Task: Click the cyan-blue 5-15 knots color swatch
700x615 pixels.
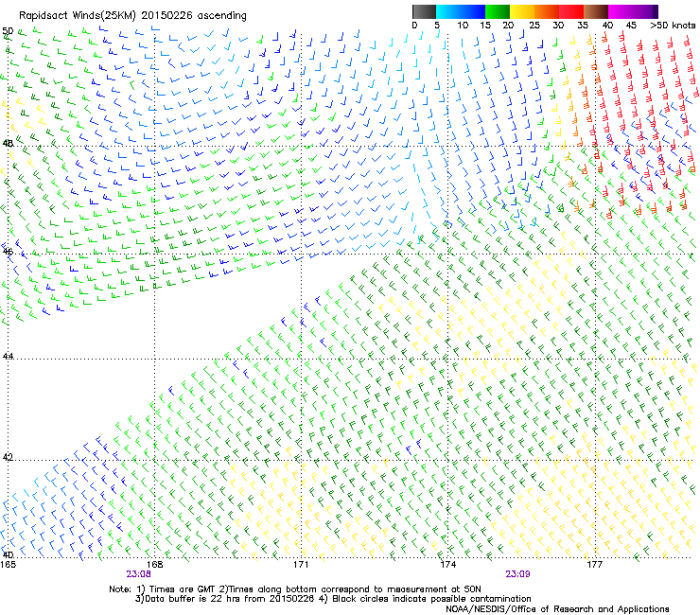Action: pyautogui.click(x=461, y=11)
